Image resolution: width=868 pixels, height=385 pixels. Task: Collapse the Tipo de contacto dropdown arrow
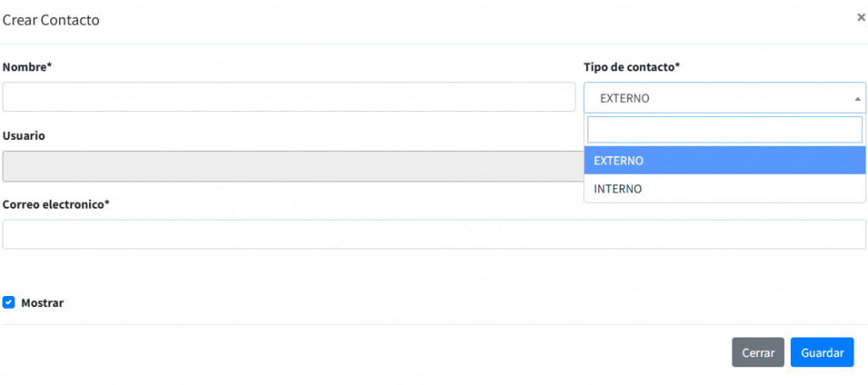point(856,98)
